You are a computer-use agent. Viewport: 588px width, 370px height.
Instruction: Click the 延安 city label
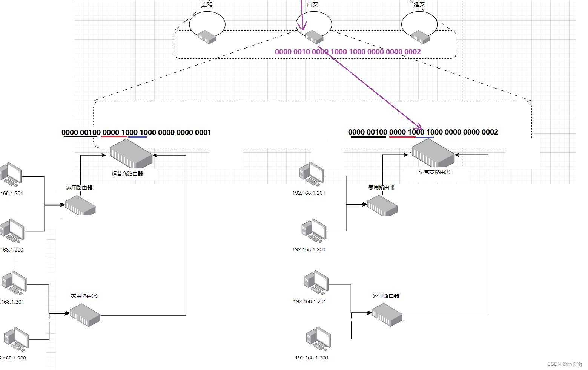pos(419,4)
